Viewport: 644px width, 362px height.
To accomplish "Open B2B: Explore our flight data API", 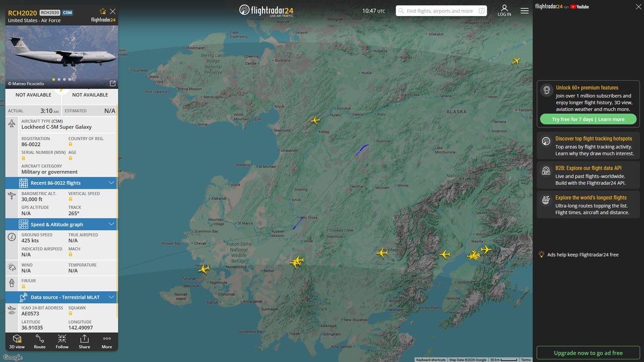I will (x=589, y=175).
